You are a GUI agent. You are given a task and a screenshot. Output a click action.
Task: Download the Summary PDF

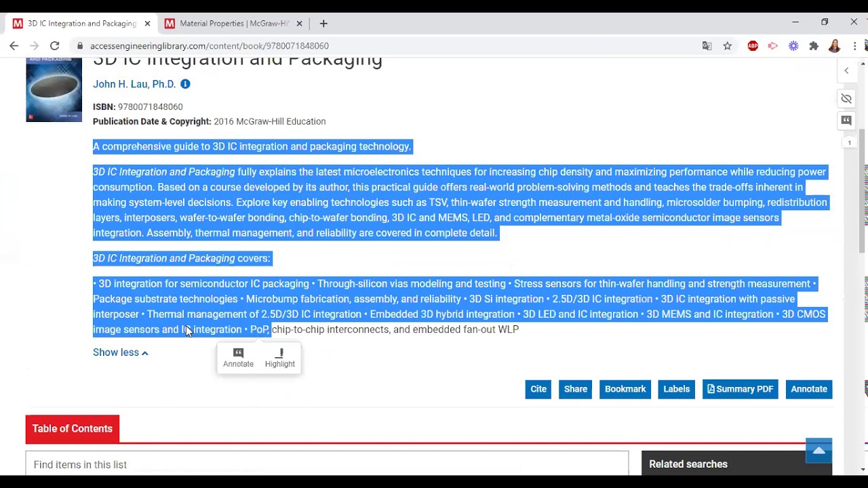coord(740,389)
